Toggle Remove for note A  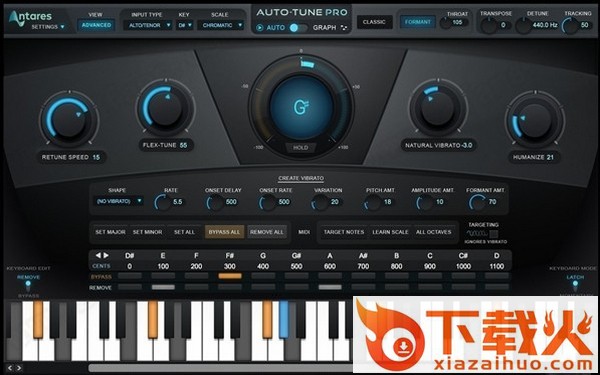click(x=330, y=287)
